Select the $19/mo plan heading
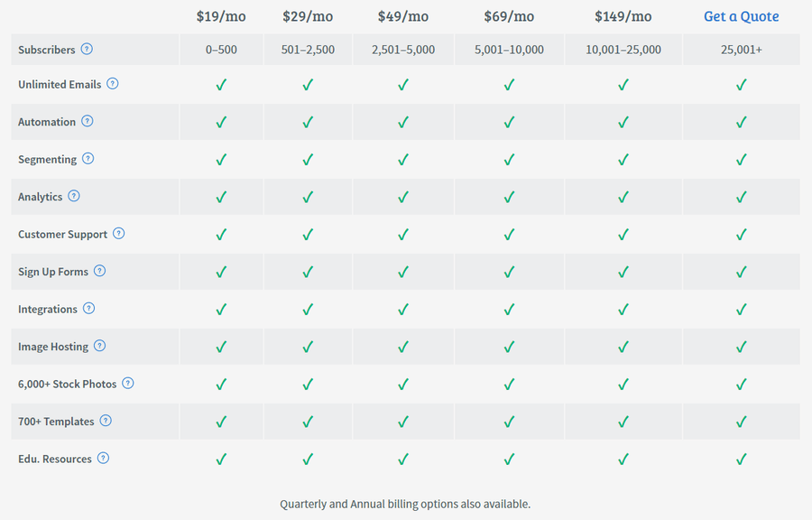Image resolution: width=812 pixels, height=520 pixels. pyautogui.click(x=221, y=16)
